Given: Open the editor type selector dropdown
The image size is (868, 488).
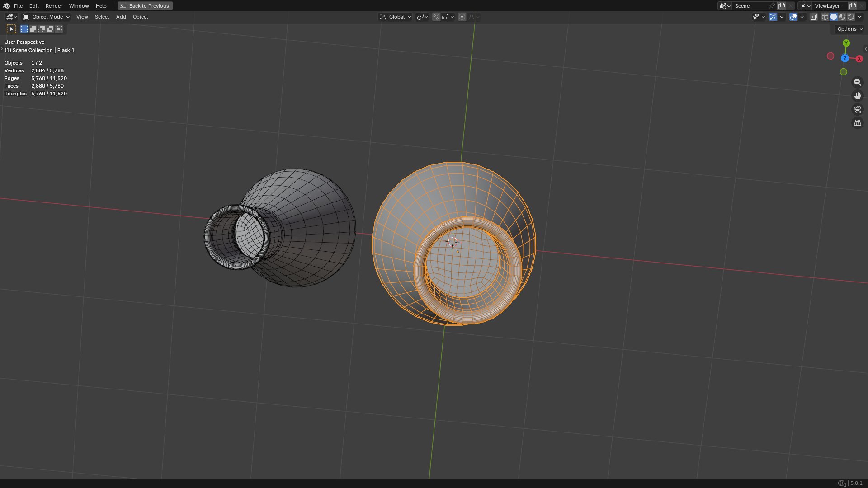Looking at the screenshot, I should tap(11, 17).
